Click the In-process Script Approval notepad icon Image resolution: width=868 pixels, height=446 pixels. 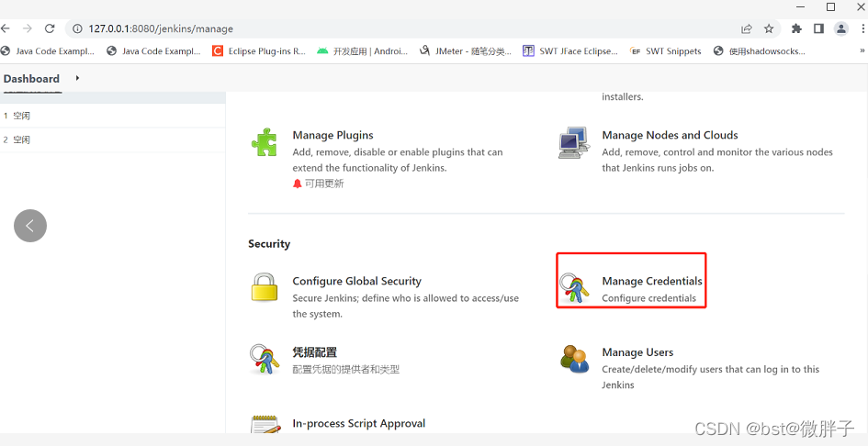(x=264, y=425)
